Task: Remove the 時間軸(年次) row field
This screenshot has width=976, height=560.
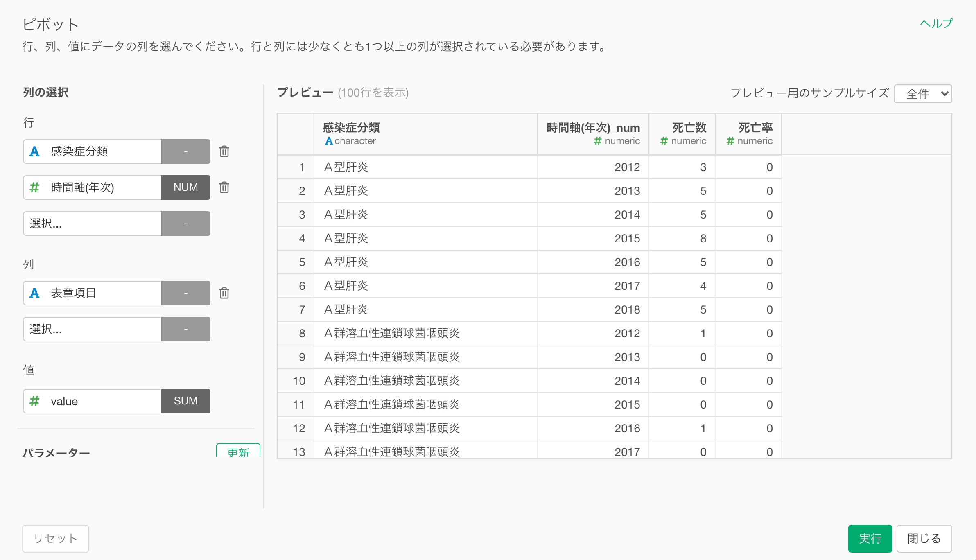Action: click(x=224, y=187)
